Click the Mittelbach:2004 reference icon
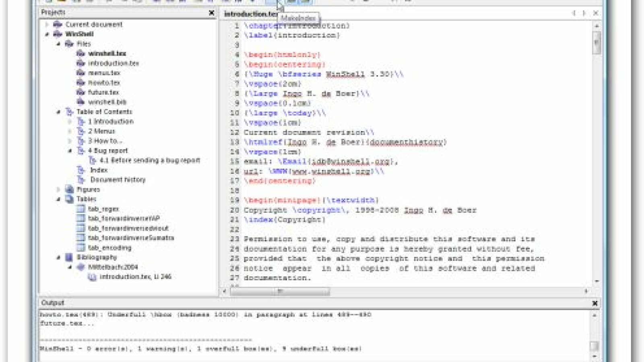644x362 pixels. pos(80,267)
